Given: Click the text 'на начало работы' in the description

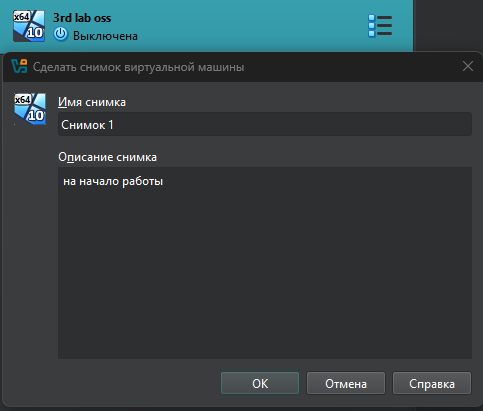Looking at the screenshot, I should 113,181.
